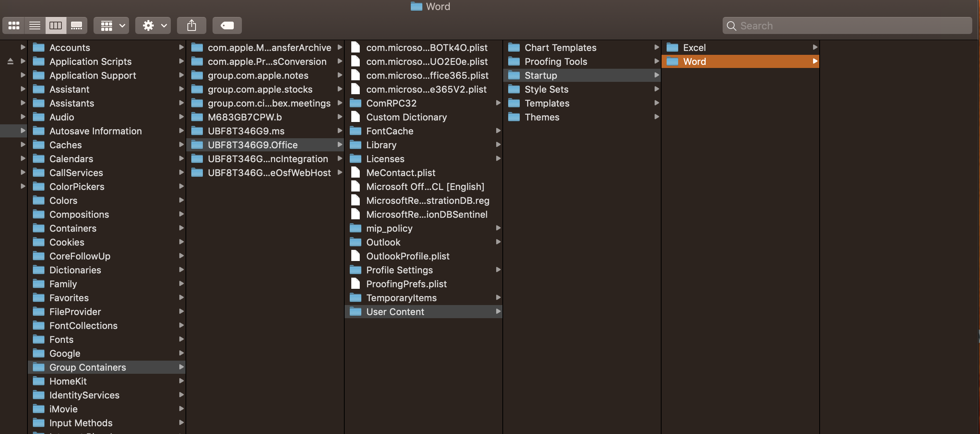Screen dimensions: 980x434
Task: Select column view button
Action: pyautogui.click(x=56, y=25)
